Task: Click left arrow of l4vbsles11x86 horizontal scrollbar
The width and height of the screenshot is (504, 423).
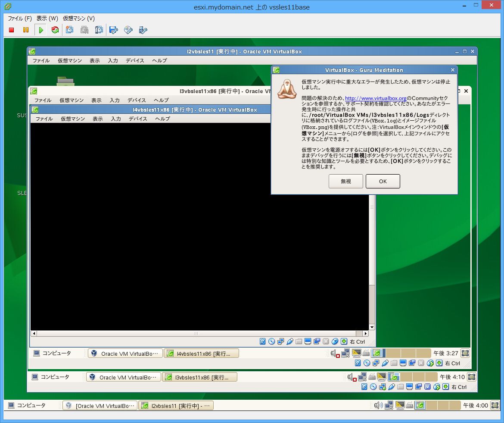Action: click(x=34, y=334)
